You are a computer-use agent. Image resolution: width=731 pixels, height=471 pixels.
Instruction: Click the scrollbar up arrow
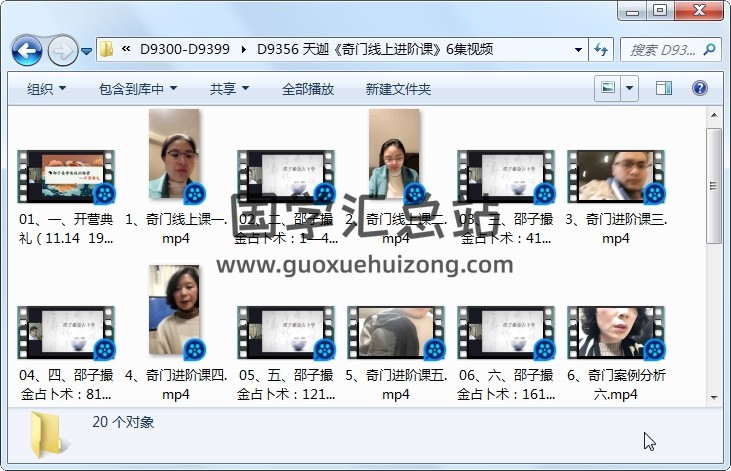coord(714,115)
